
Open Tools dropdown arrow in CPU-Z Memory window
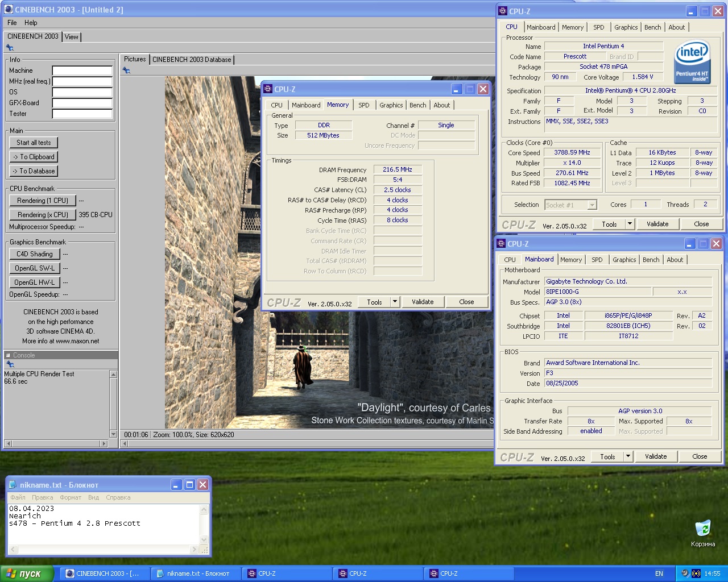click(395, 302)
